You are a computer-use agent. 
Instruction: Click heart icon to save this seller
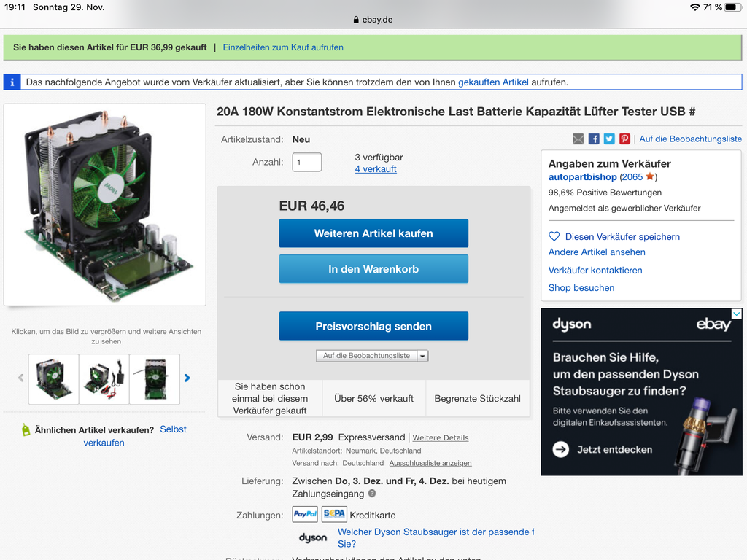[x=554, y=236]
